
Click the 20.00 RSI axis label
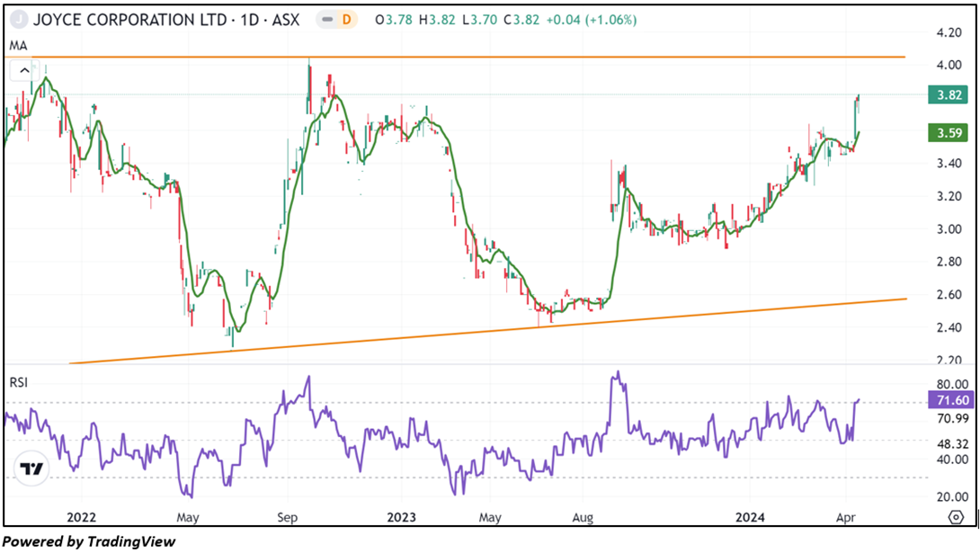[x=952, y=497]
